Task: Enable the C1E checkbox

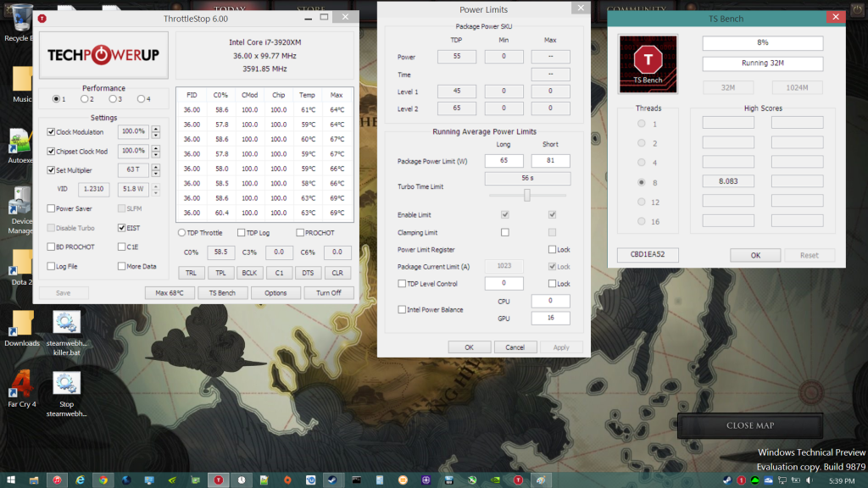Action: [x=122, y=247]
